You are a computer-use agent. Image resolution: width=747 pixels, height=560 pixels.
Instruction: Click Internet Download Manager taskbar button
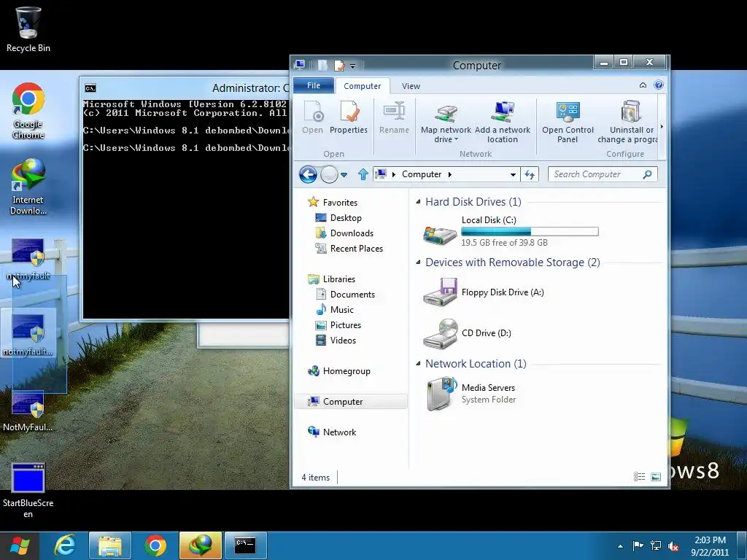point(201,545)
